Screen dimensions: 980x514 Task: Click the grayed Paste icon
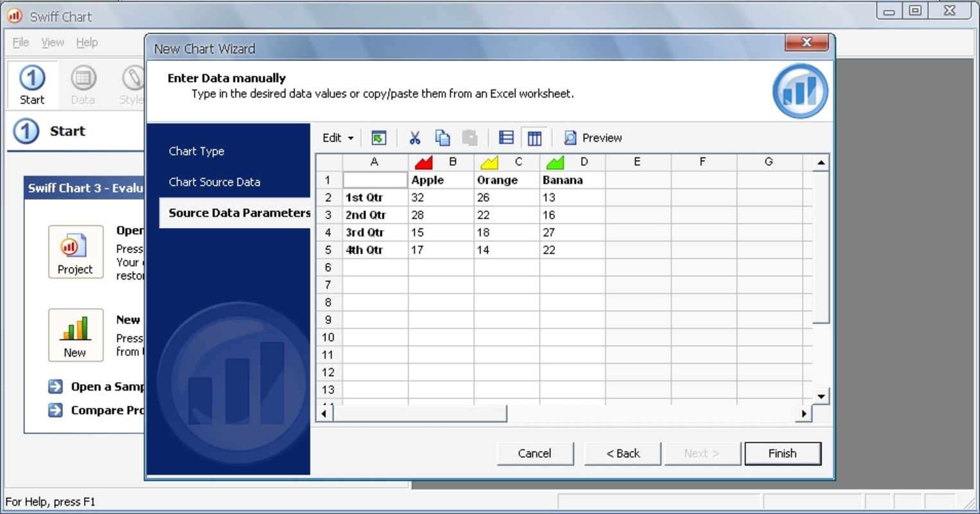tap(470, 137)
